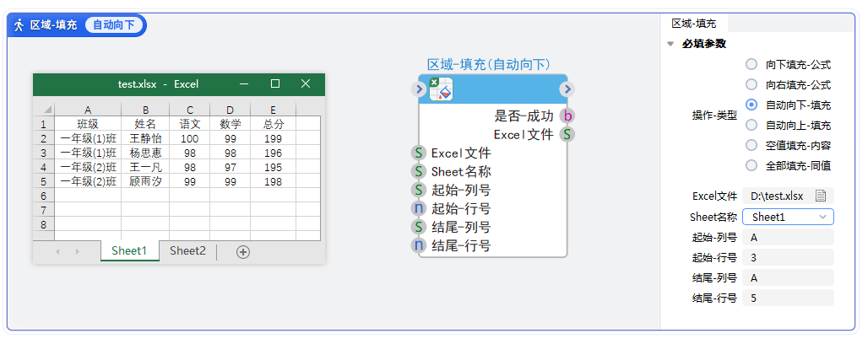Screen dimensions: 868x344
Task: Click the previous sheet arrow in the Excel window
Action: point(57,251)
